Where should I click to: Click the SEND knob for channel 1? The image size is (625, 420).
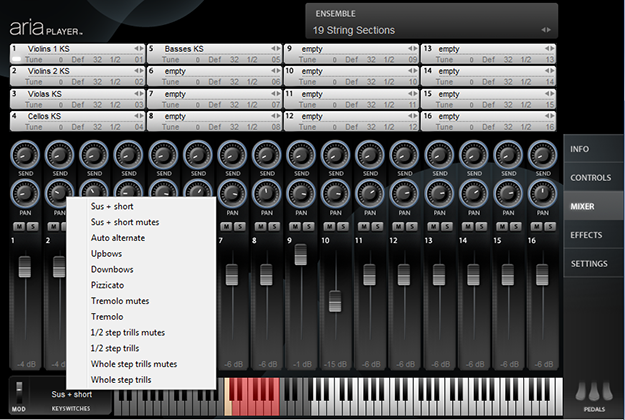[25, 155]
